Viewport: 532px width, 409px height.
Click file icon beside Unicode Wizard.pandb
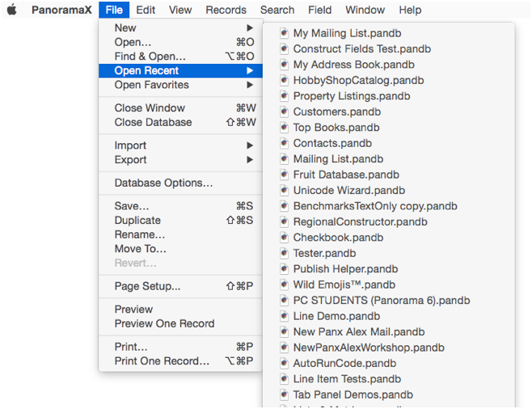(284, 190)
